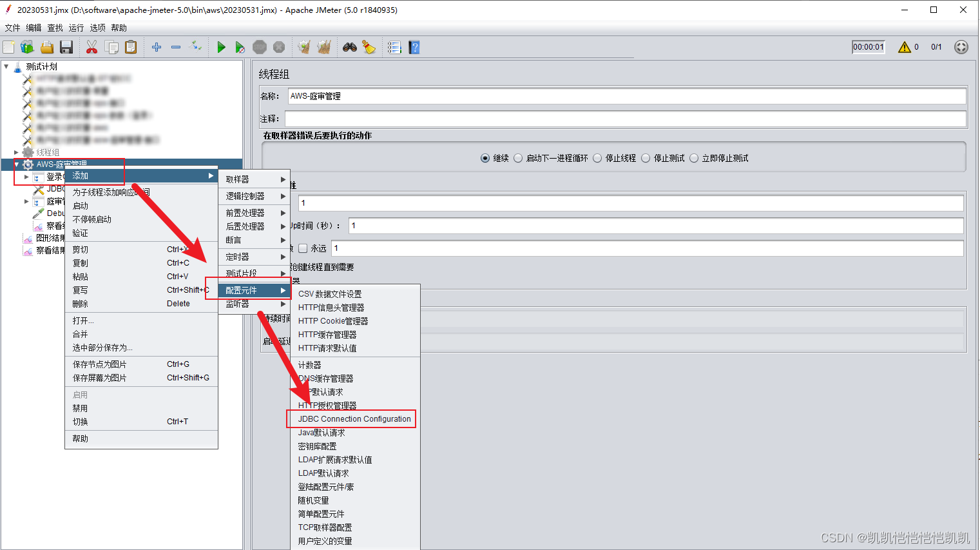This screenshot has height=550, width=980.
Task: Open the 文件 menu
Action: point(12,28)
